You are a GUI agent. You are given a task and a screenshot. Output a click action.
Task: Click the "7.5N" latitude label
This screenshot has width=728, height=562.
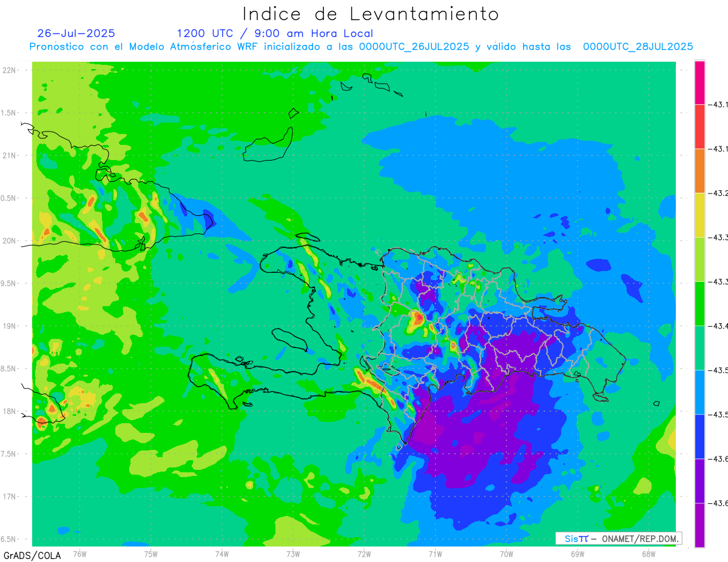point(8,454)
